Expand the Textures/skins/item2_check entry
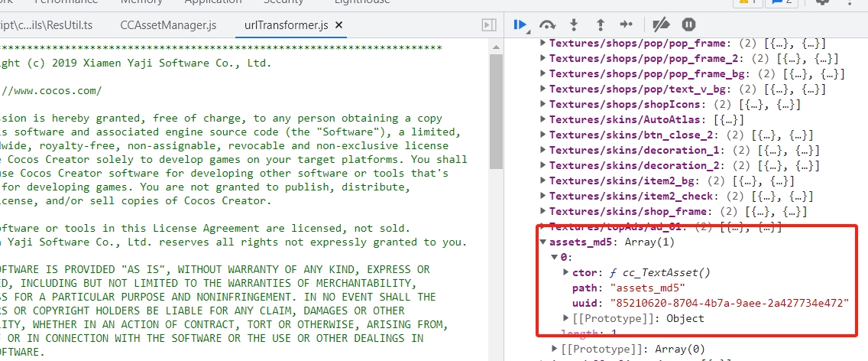Screen dimensions: 868x361 click(x=543, y=196)
